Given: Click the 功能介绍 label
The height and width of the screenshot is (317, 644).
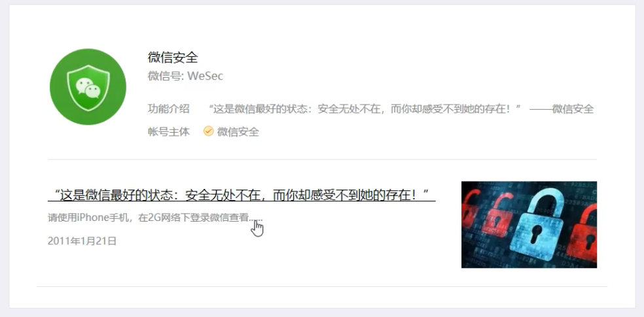Looking at the screenshot, I should point(168,108).
